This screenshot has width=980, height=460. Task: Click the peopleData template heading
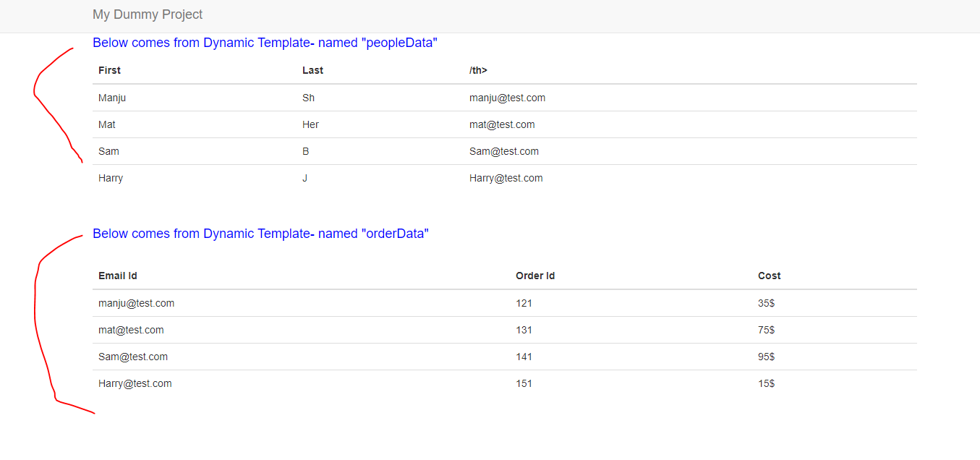[x=265, y=43]
